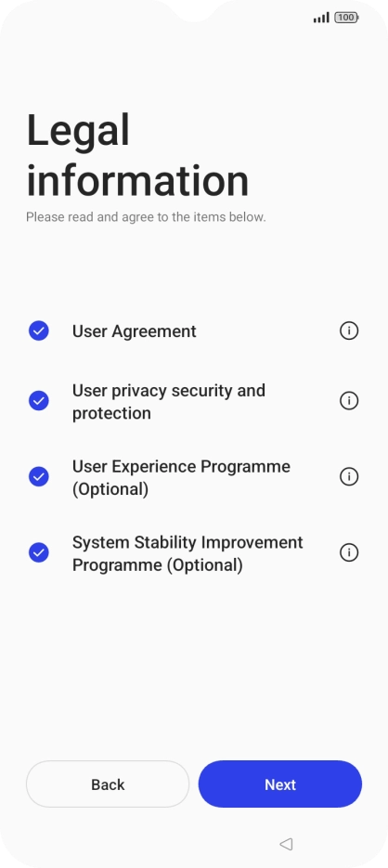Click the Legal information heading
This screenshot has height=868, width=388.
click(x=137, y=155)
